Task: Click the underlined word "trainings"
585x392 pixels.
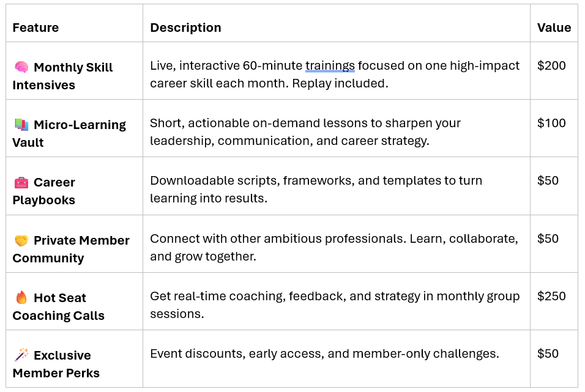Action: pyautogui.click(x=330, y=65)
